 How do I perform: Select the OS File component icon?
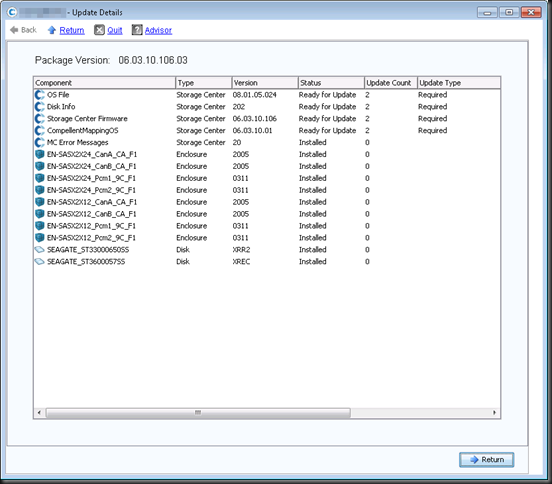coord(40,95)
